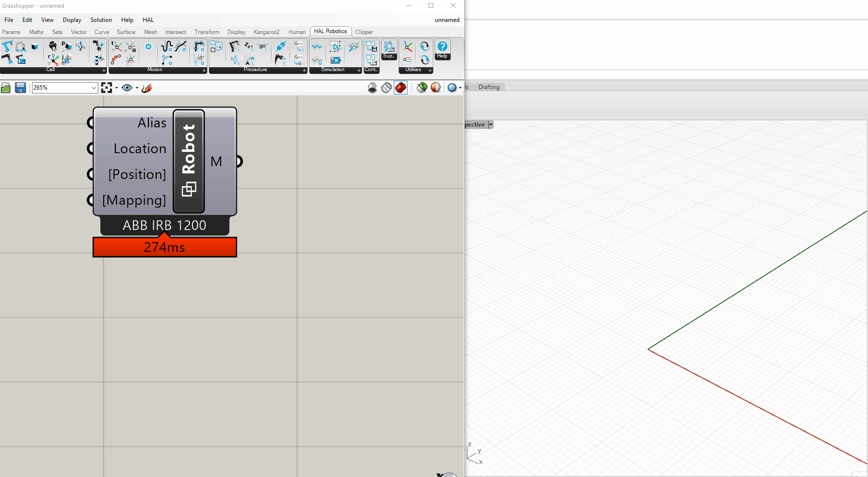
Task: Select the 'r' reference frame icon
Action: click(x=53, y=59)
